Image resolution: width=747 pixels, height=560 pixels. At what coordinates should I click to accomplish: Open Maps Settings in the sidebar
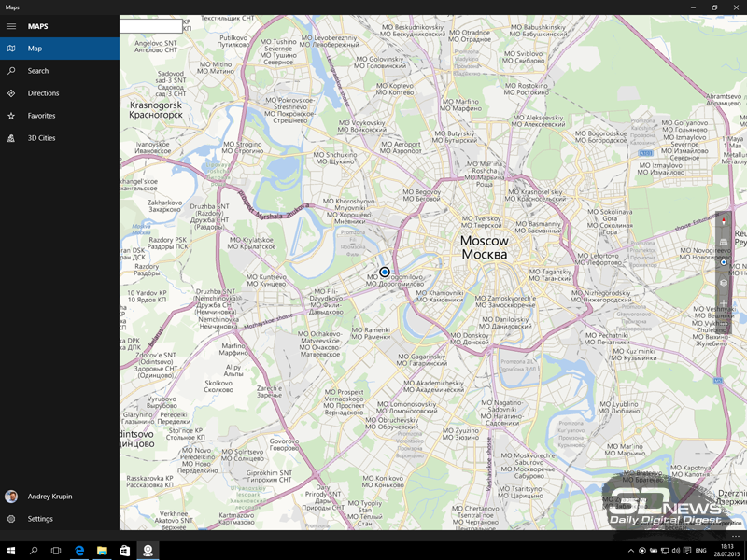(x=60, y=519)
